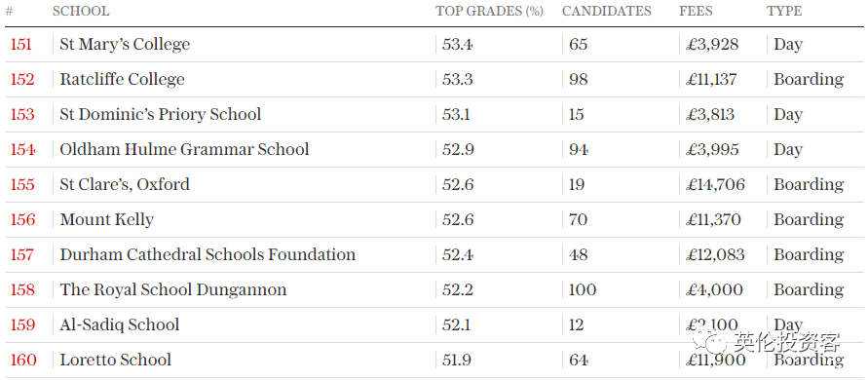Sort by the SCHOOL column header

81,11
